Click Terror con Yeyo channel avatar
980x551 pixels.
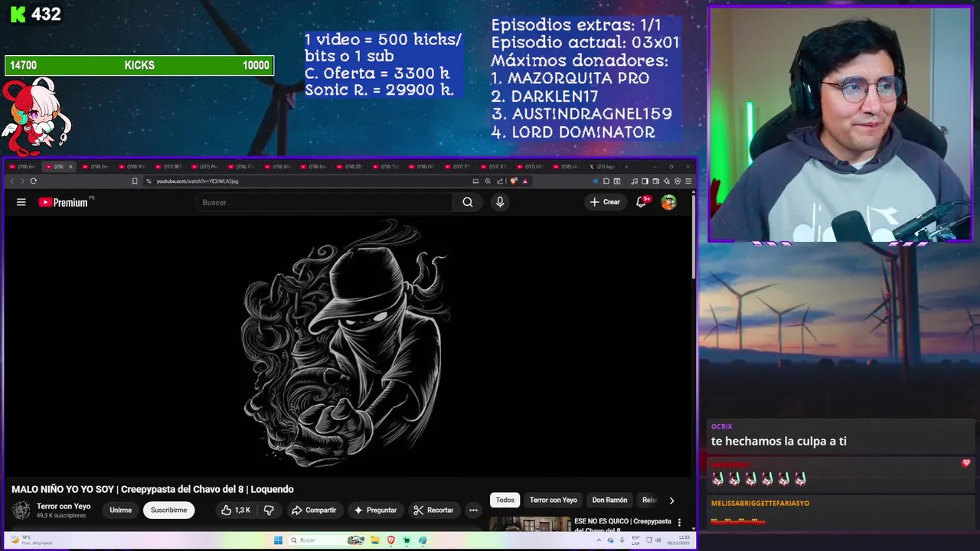(x=21, y=510)
